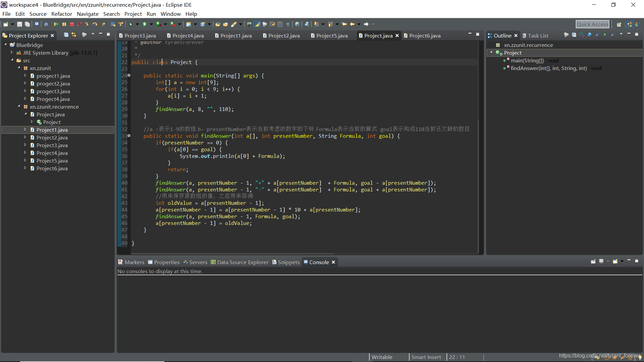
Task: Click Collapse All in Project Explorer
Action: tap(66, 35)
